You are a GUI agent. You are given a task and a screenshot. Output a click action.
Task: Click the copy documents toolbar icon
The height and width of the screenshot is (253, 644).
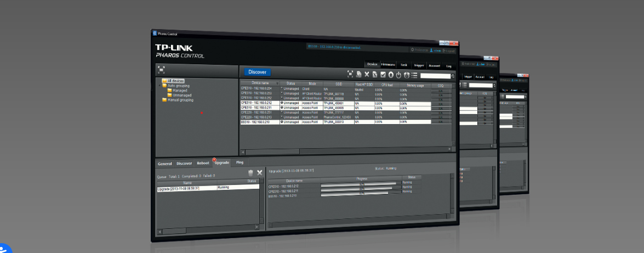pyautogui.click(x=358, y=74)
